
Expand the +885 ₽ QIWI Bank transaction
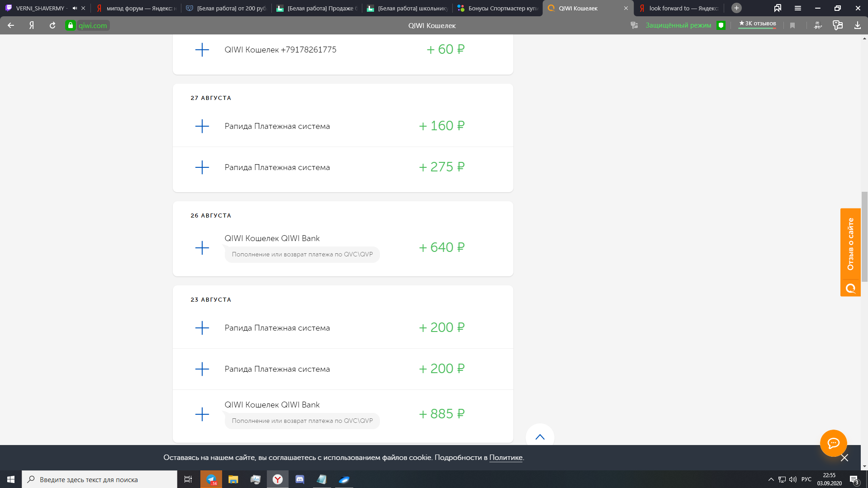(202, 414)
